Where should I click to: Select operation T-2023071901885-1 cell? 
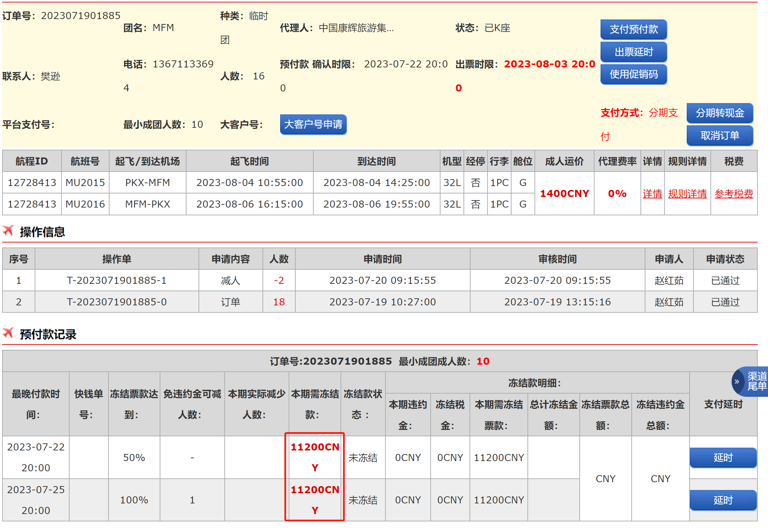(x=117, y=280)
